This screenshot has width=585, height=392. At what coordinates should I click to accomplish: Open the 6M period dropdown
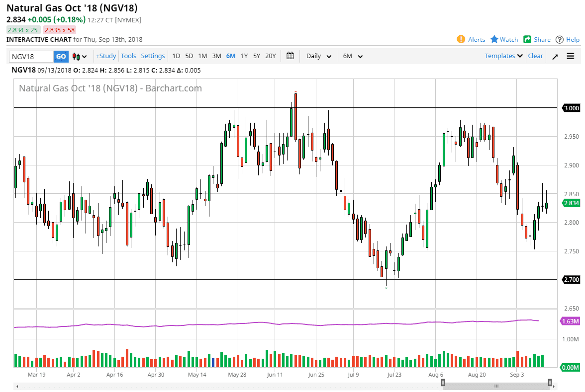pos(353,56)
